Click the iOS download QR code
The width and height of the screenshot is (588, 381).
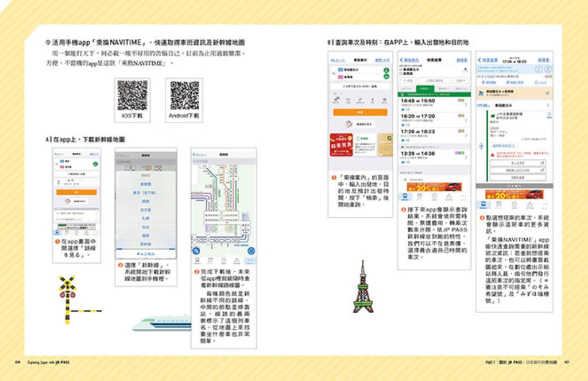point(133,95)
